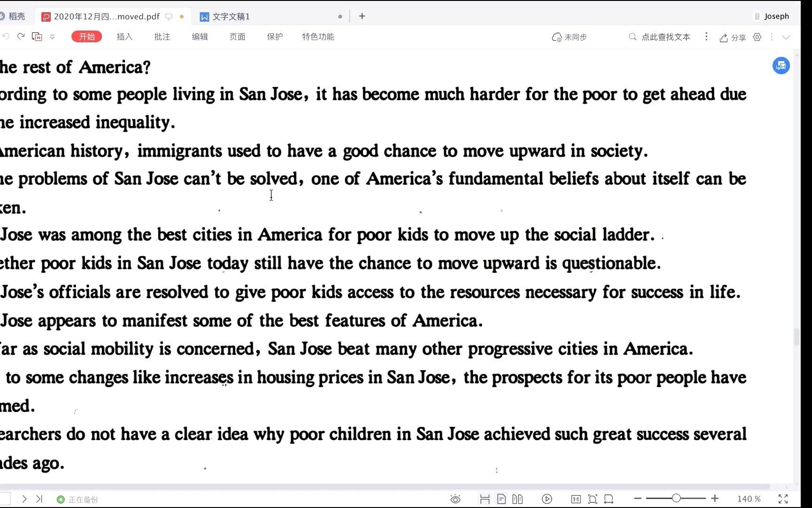Click the word 'immigrants' in the document
This screenshot has height=508, width=812.
(180, 151)
